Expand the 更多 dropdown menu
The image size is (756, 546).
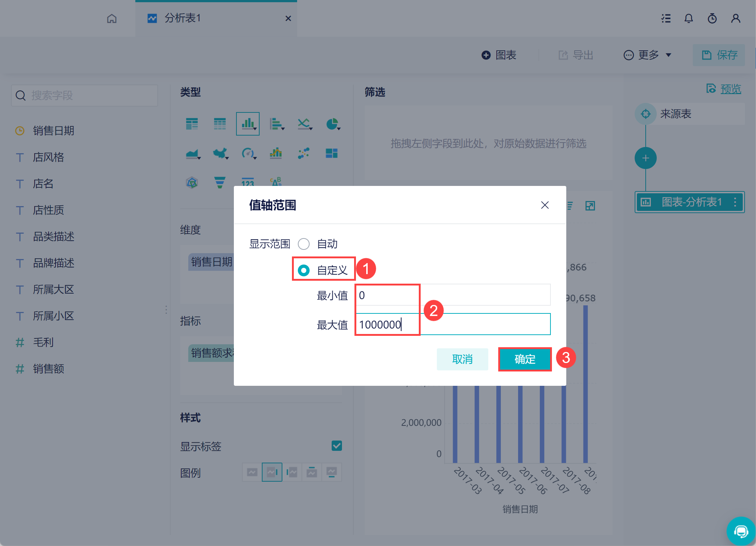pos(648,55)
